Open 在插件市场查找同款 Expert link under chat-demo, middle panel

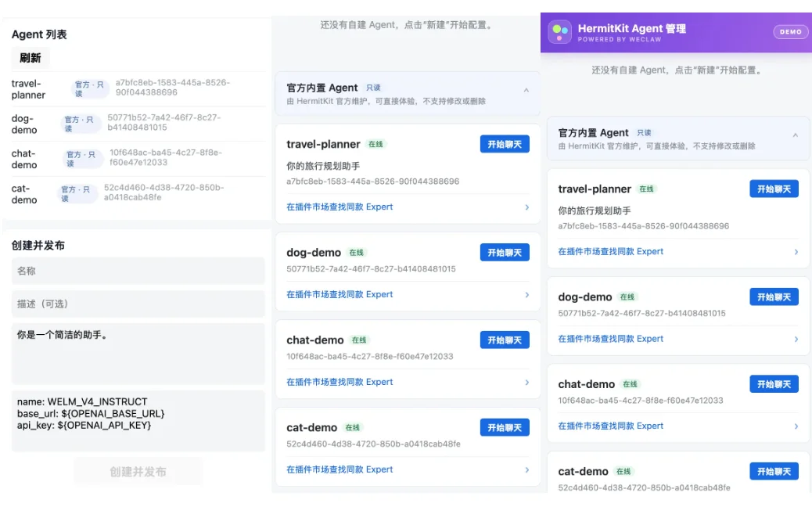click(x=340, y=382)
